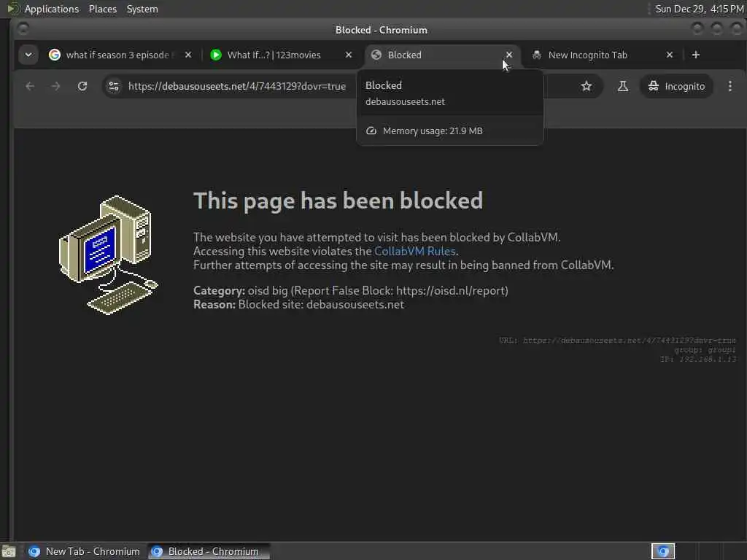Bookmark this page with the star icon
This screenshot has height=560, width=747.
(587, 86)
